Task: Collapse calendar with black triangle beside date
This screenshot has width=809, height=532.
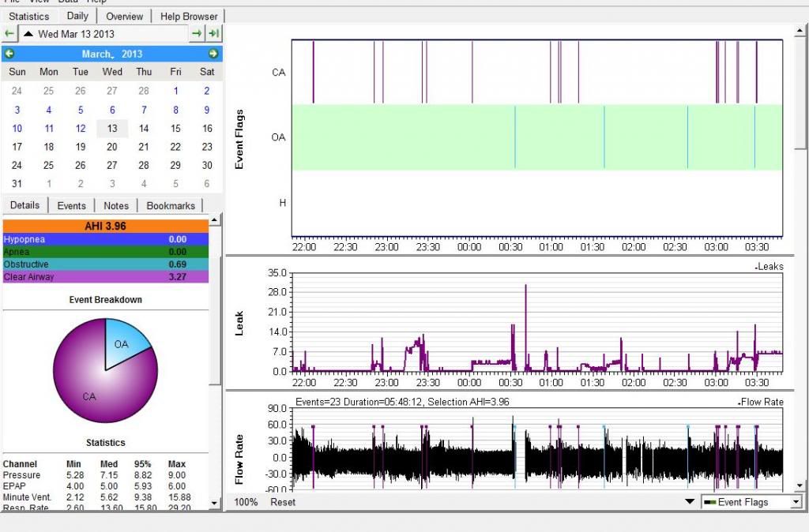Action: point(28,34)
